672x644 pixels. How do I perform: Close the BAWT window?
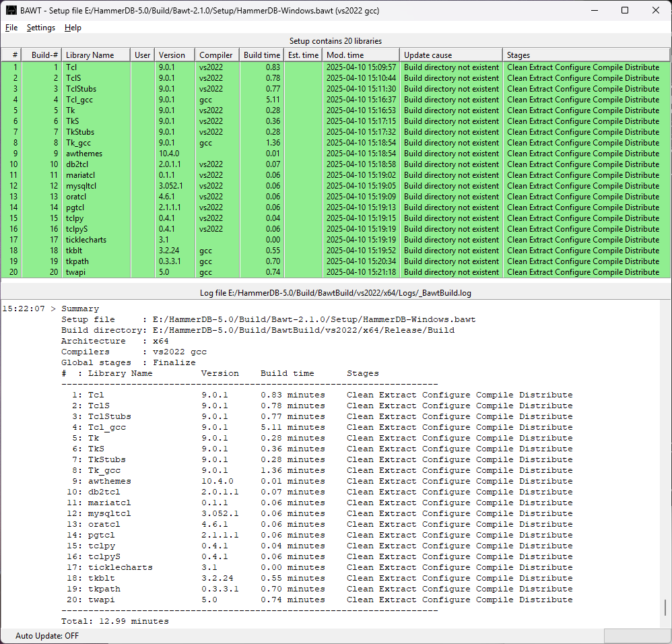point(656,10)
